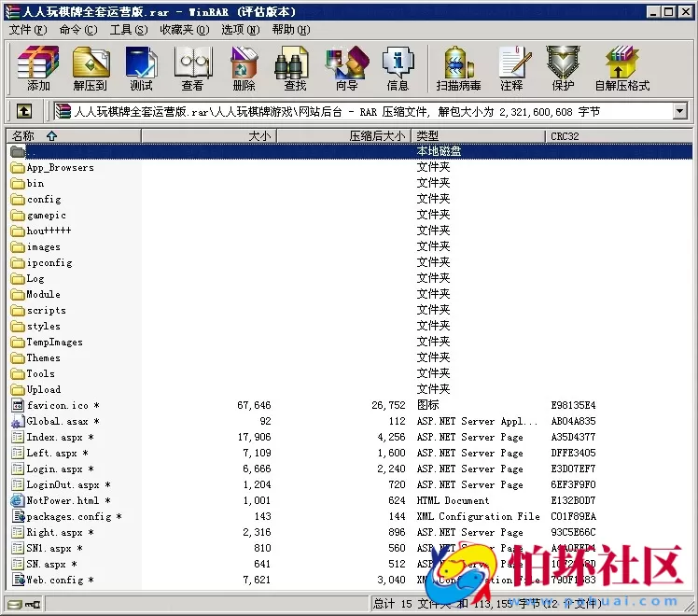This screenshot has height=616, width=698.
Task: Select the scripts folder row
Action: click(x=350, y=310)
